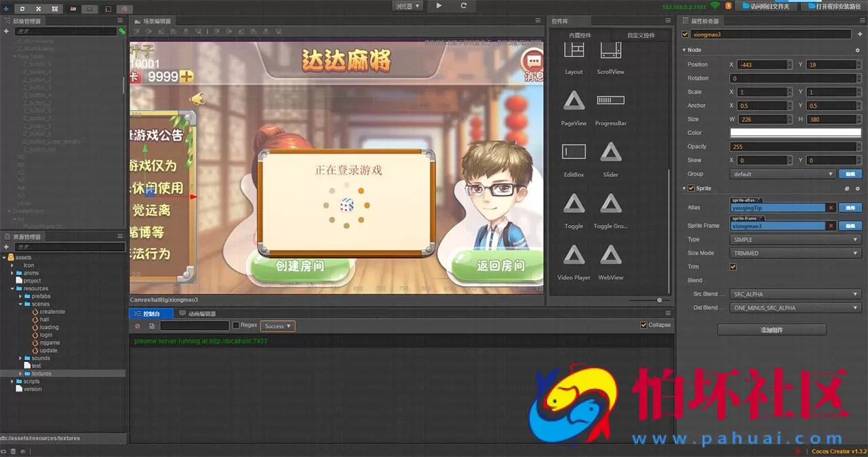Click the clear console icon
This screenshot has height=457, width=868.
click(138, 325)
